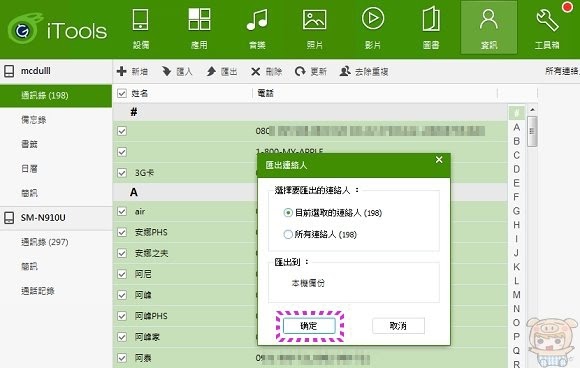Open the 應用 (Apps) section
580x368 pixels.
pyautogui.click(x=199, y=28)
